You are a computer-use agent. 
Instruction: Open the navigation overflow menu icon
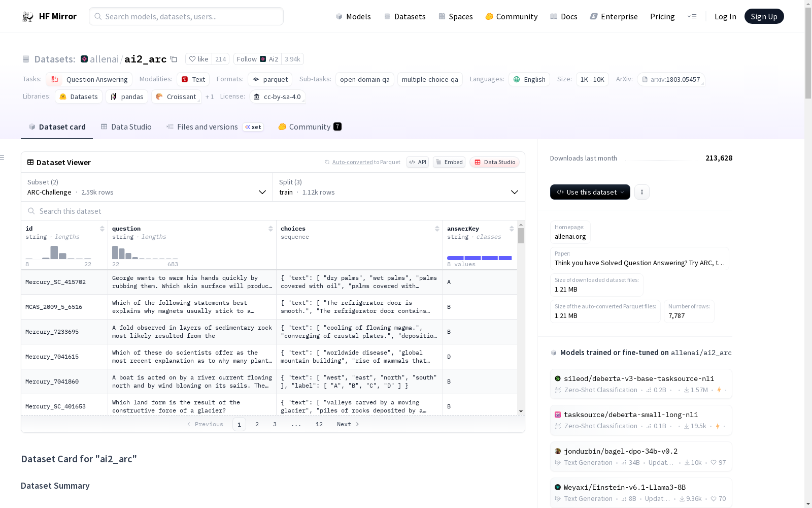click(x=692, y=16)
